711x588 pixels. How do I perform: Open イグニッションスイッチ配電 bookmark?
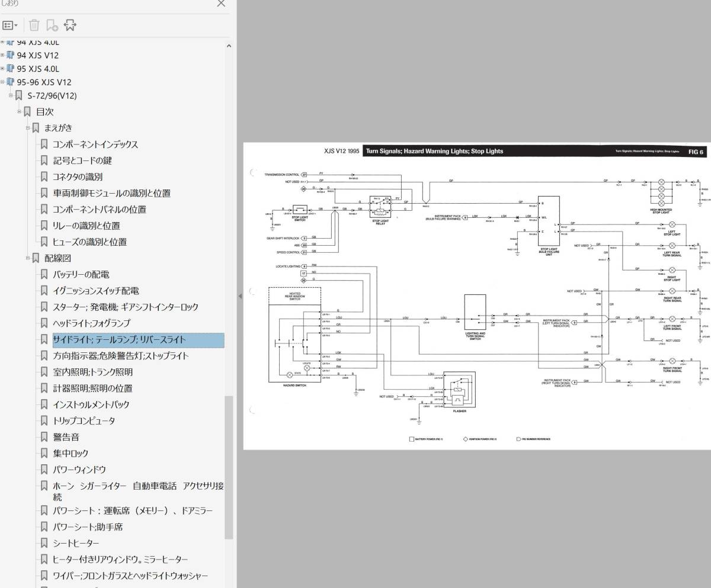click(96, 291)
